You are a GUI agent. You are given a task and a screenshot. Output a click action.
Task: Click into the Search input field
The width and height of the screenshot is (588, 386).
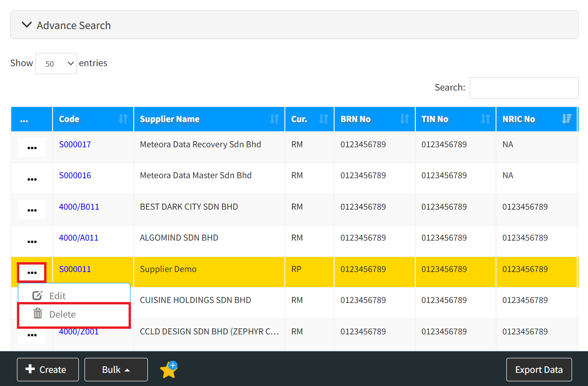point(524,88)
